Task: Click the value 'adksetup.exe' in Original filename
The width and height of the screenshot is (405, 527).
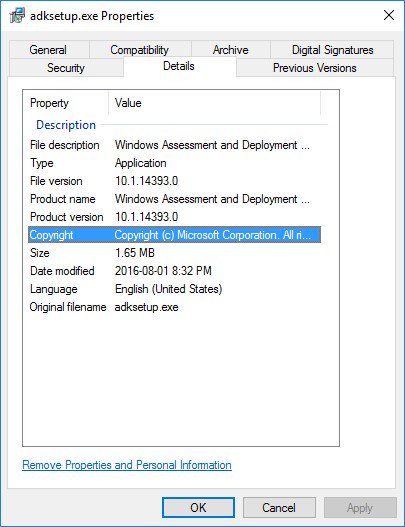Action: (147, 307)
